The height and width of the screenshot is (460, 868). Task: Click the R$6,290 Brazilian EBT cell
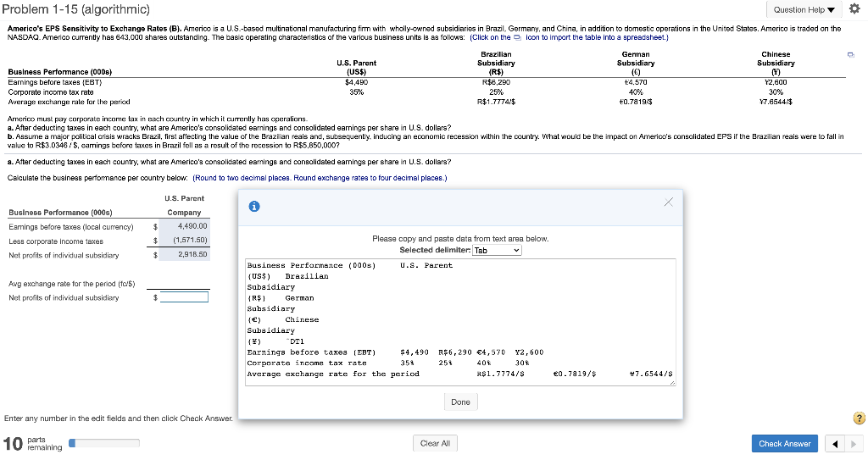click(x=496, y=82)
